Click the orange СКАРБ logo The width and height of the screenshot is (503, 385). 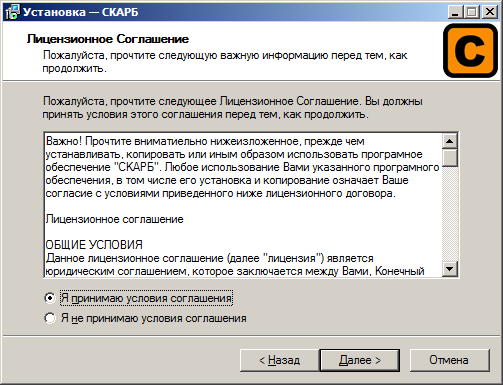(470, 51)
